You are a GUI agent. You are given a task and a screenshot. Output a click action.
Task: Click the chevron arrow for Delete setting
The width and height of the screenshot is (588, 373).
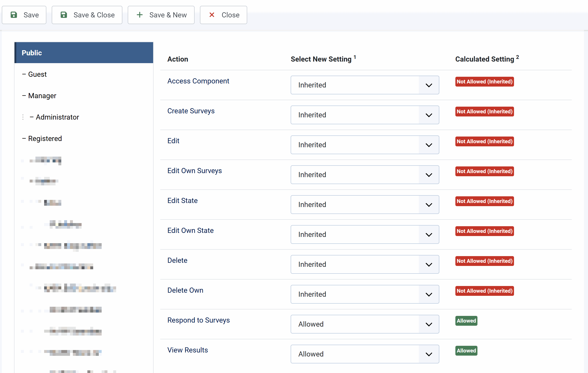[x=429, y=265]
